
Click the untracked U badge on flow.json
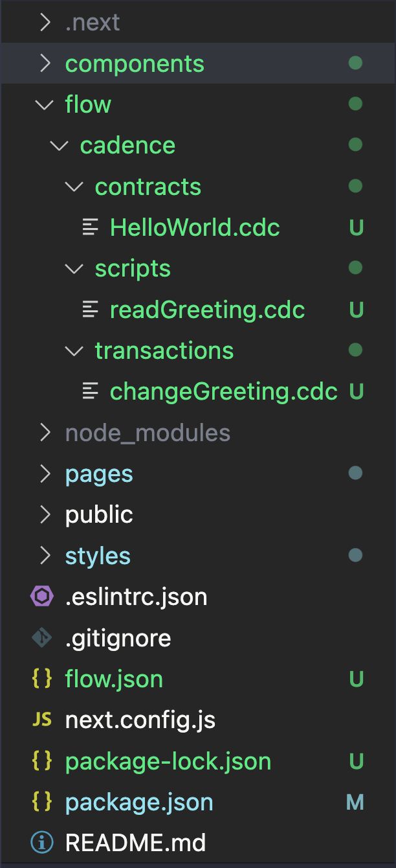[x=356, y=679]
